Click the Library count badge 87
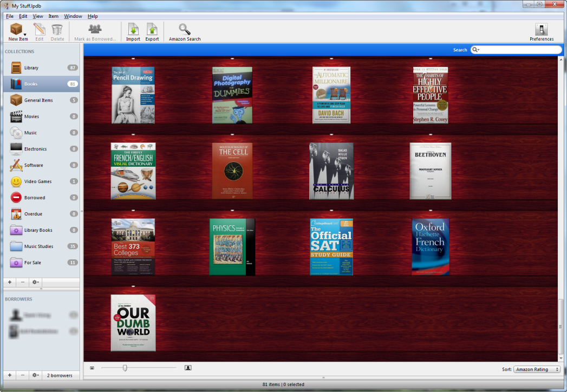The image size is (567, 392). [x=73, y=68]
